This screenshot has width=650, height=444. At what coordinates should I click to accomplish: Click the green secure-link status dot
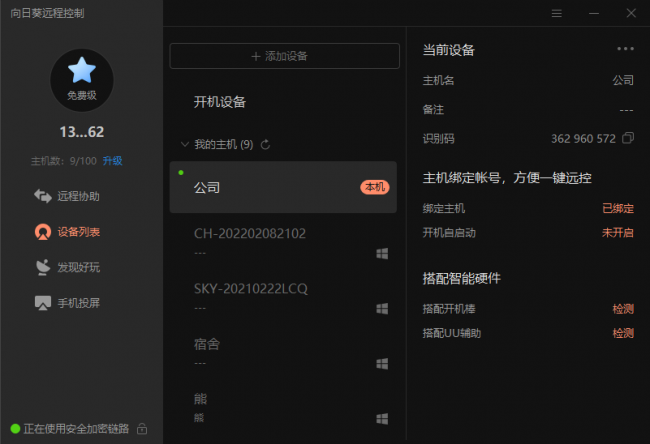point(15,429)
